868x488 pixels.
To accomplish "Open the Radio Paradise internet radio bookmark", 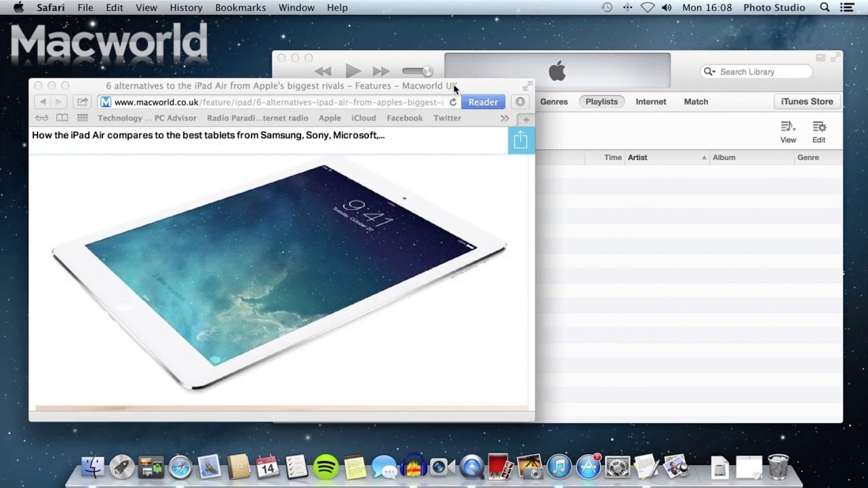I will [x=258, y=118].
